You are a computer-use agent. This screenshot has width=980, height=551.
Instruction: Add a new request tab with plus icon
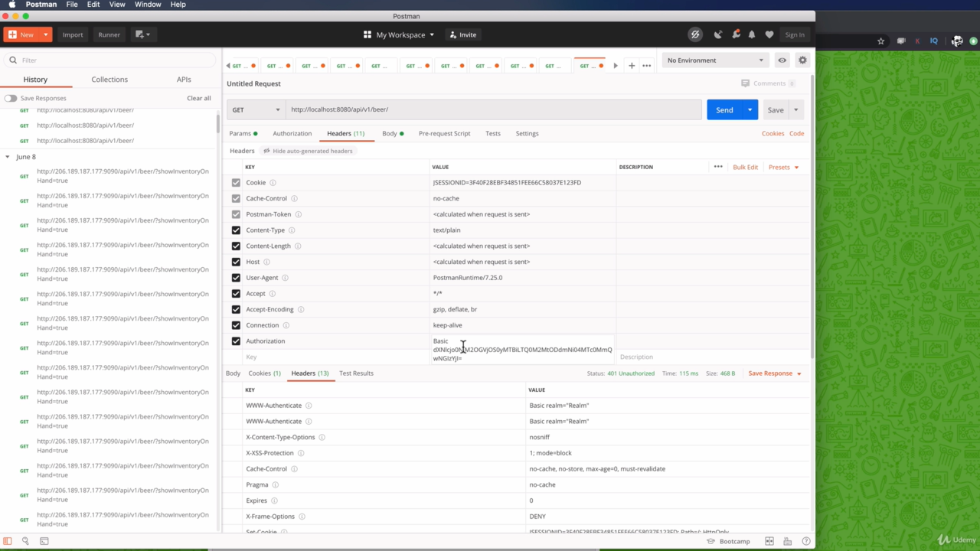point(632,66)
